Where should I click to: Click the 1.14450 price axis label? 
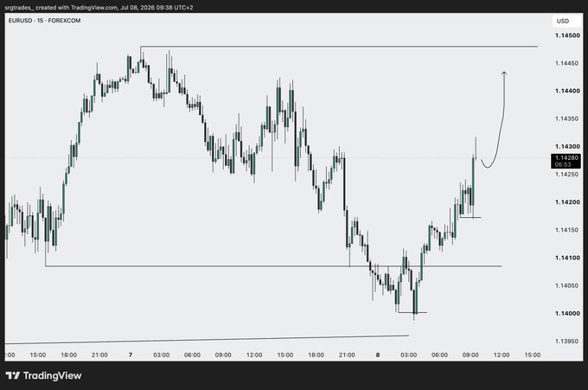pyautogui.click(x=567, y=63)
